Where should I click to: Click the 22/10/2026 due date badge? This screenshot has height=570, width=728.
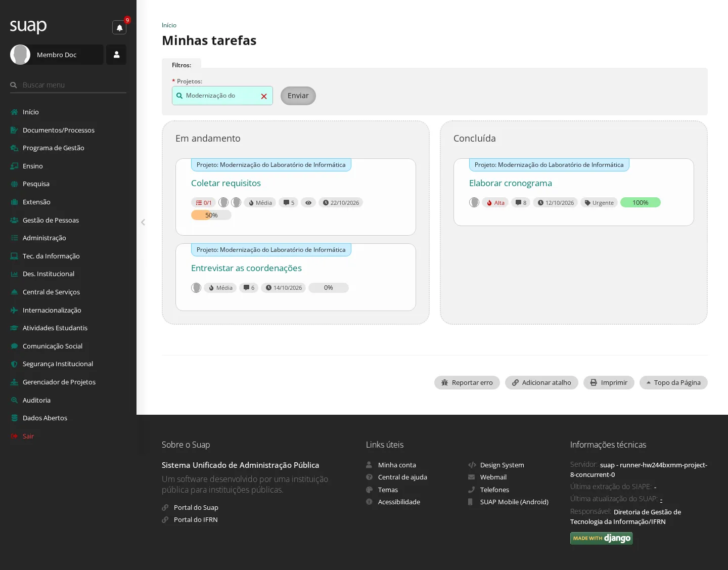(x=341, y=202)
